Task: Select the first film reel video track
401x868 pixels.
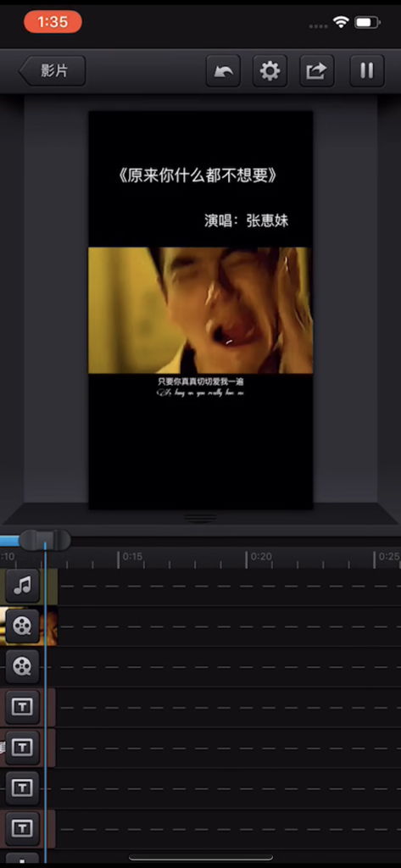Action: click(22, 626)
